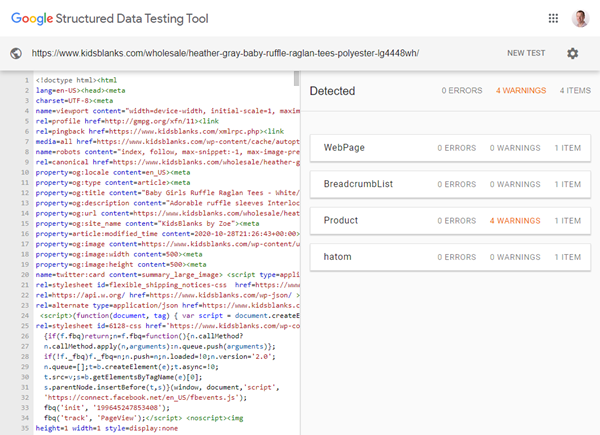
Task: Click code line 9 rel=canonical
Action: coord(168,162)
